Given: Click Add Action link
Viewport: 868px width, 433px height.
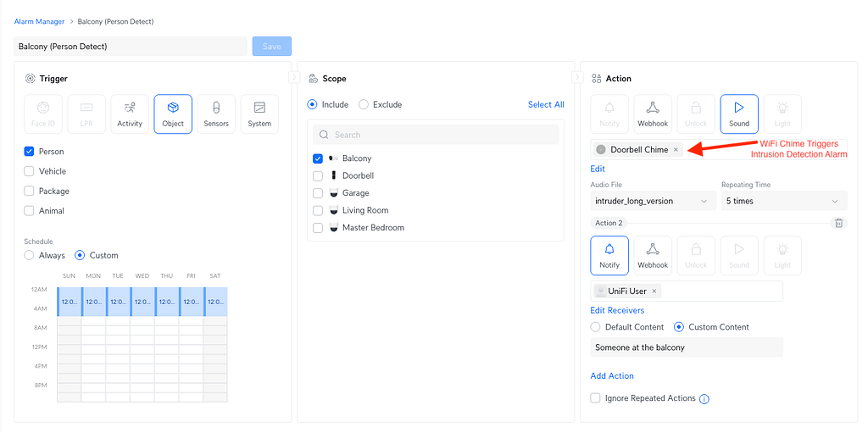Looking at the screenshot, I should 612,375.
